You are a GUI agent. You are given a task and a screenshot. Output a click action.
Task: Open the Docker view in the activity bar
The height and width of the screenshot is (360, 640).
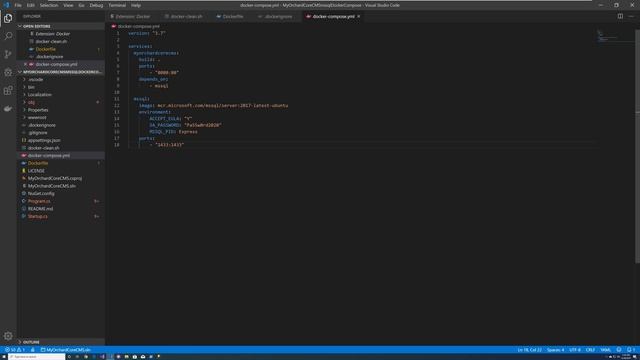click(x=8, y=109)
